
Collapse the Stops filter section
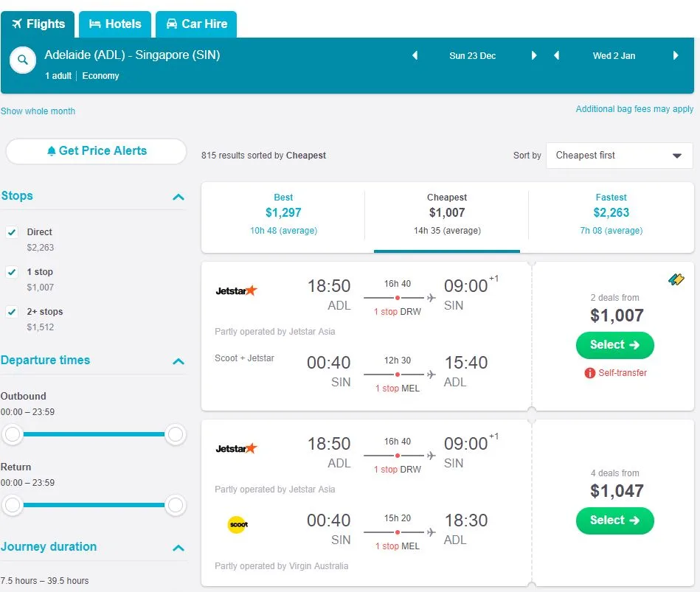(178, 197)
